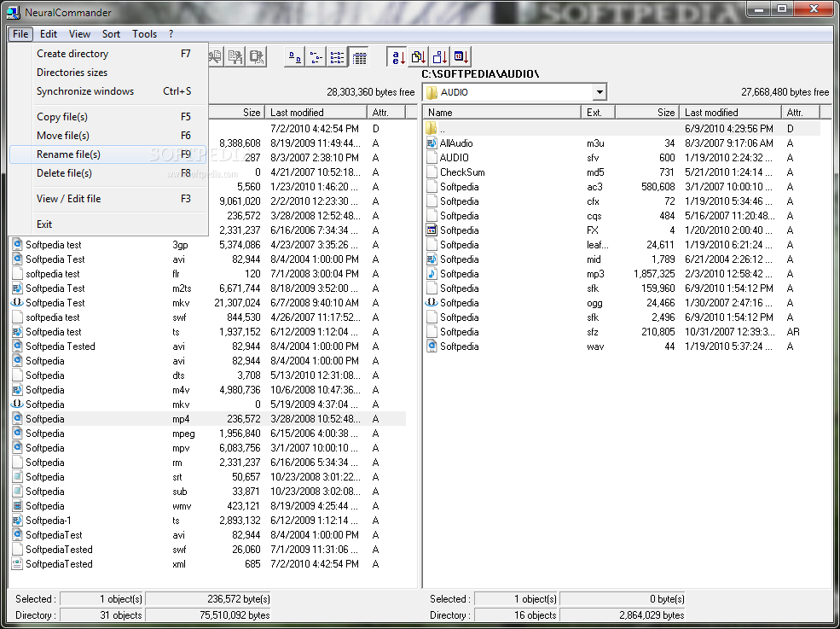Open the AUDIO folder dropdown arrow
The height and width of the screenshot is (629, 840).
(600, 92)
